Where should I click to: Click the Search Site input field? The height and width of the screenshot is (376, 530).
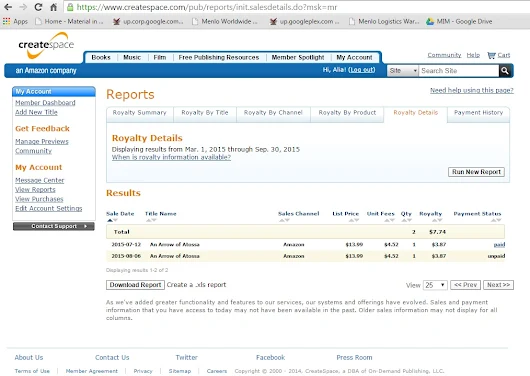point(459,71)
